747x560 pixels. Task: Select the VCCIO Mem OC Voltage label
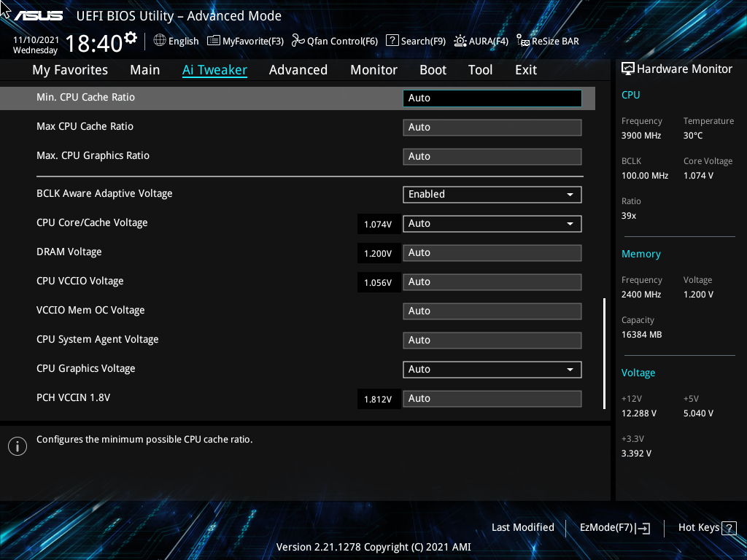[90, 310]
